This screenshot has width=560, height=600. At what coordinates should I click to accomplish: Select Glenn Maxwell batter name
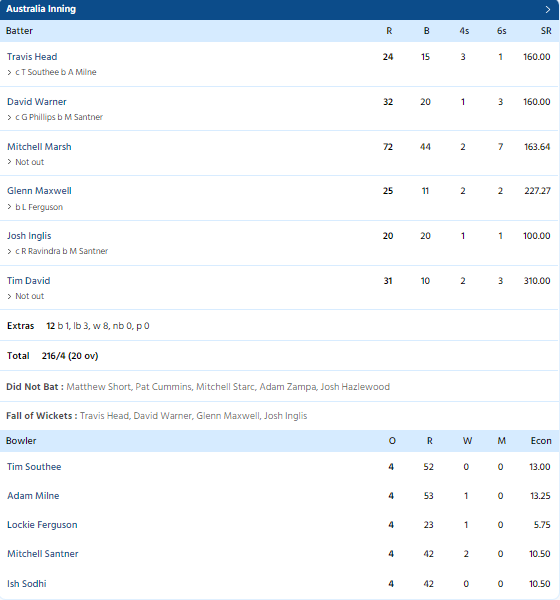pos(39,191)
